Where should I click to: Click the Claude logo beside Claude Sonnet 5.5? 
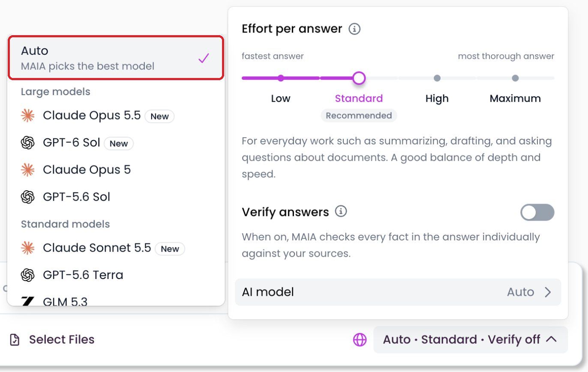(x=27, y=248)
